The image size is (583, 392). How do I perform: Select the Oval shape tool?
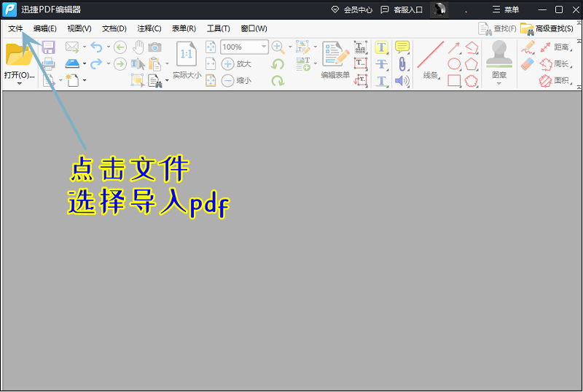point(454,64)
